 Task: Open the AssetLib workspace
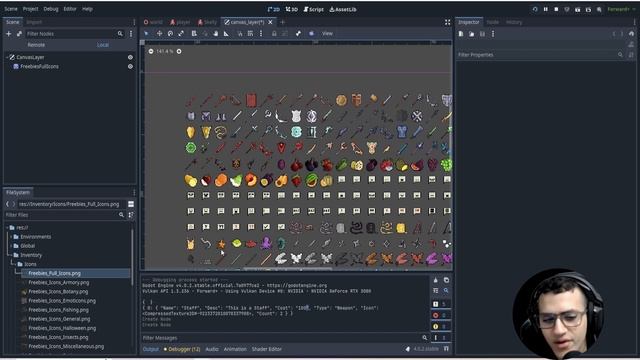click(343, 9)
